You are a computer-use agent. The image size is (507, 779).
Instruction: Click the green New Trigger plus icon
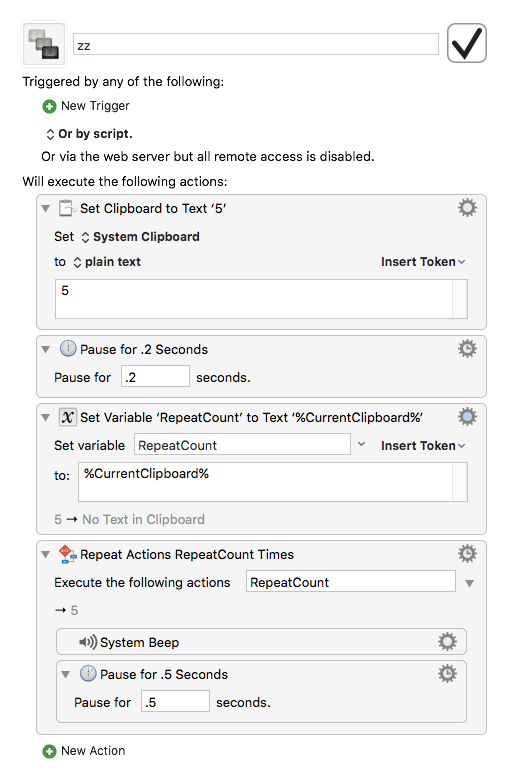tap(49, 106)
